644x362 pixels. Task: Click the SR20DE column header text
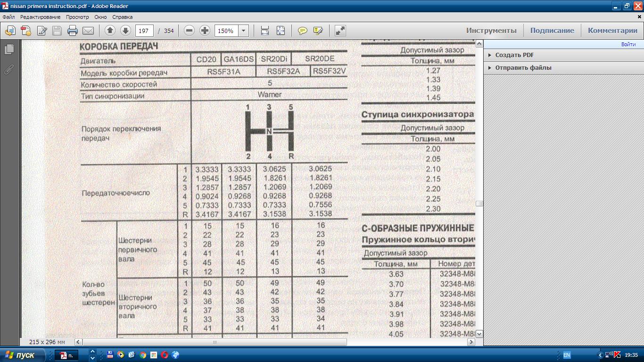(320, 59)
